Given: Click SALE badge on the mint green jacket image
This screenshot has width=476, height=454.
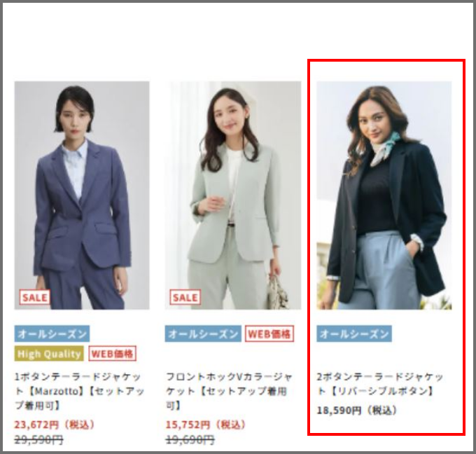Looking at the screenshot, I should pyautogui.click(x=185, y=297).
